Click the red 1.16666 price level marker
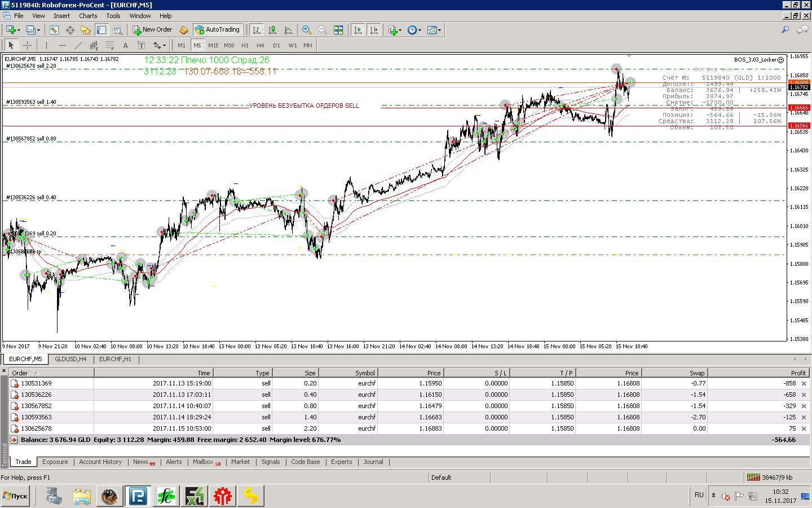 click(x=799, y=107)
